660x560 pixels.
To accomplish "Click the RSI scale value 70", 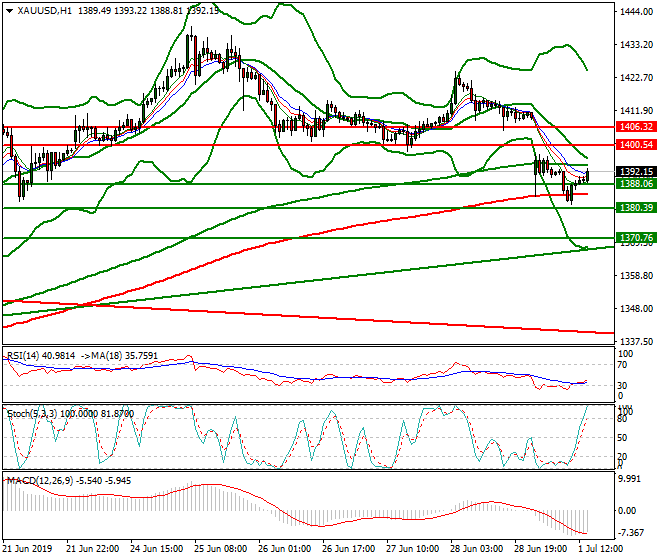I will [x=622, y=365].
